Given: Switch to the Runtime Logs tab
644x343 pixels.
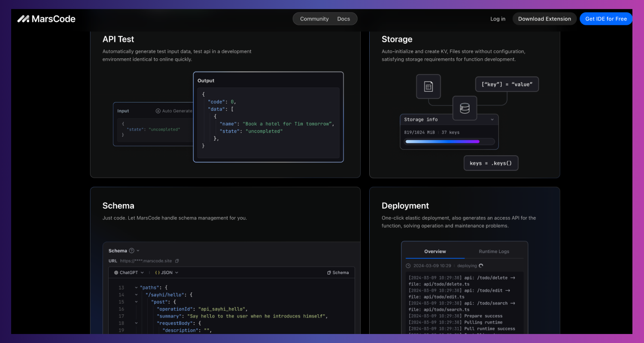Looking at the screenshot, I should click(x=494, y=251).
